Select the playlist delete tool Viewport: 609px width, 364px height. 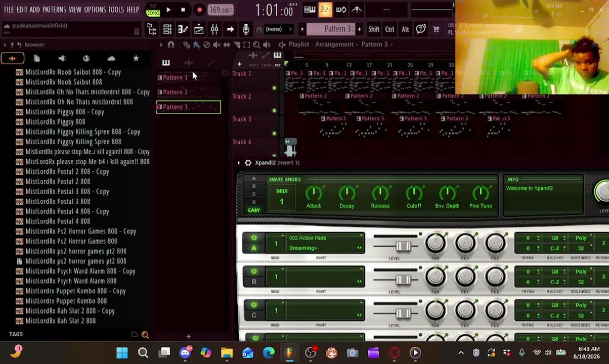[206, 44]
